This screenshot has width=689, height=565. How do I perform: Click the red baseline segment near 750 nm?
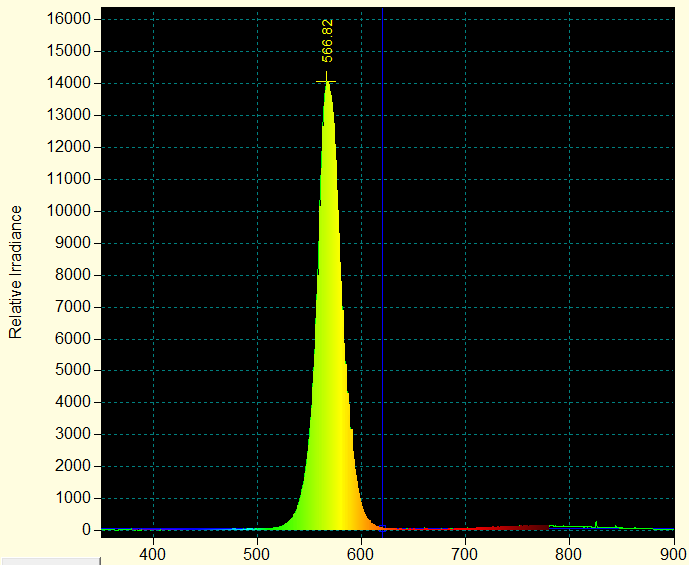click(x=517, y=526)
